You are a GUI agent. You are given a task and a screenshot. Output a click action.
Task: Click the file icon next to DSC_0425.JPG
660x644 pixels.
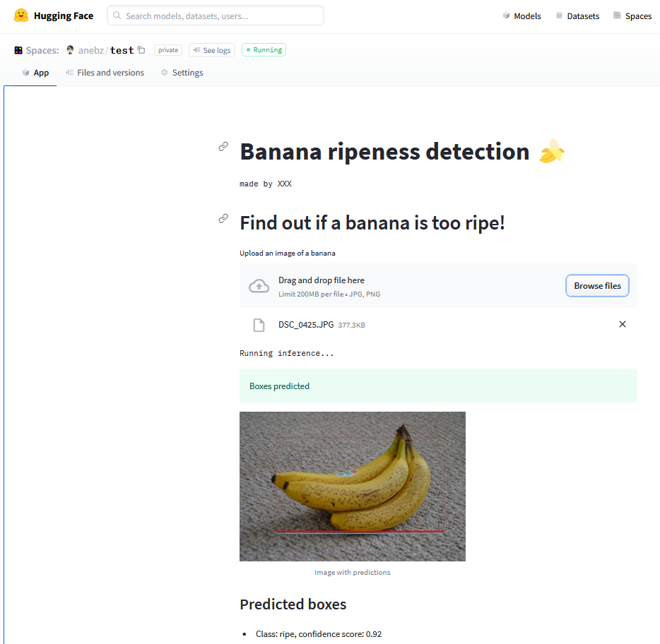[259, 325]
